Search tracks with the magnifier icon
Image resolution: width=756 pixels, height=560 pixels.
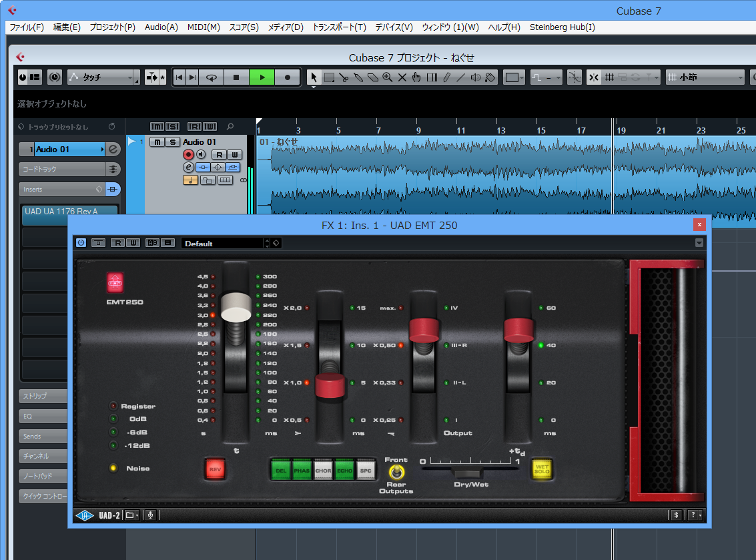coord(230,126)
